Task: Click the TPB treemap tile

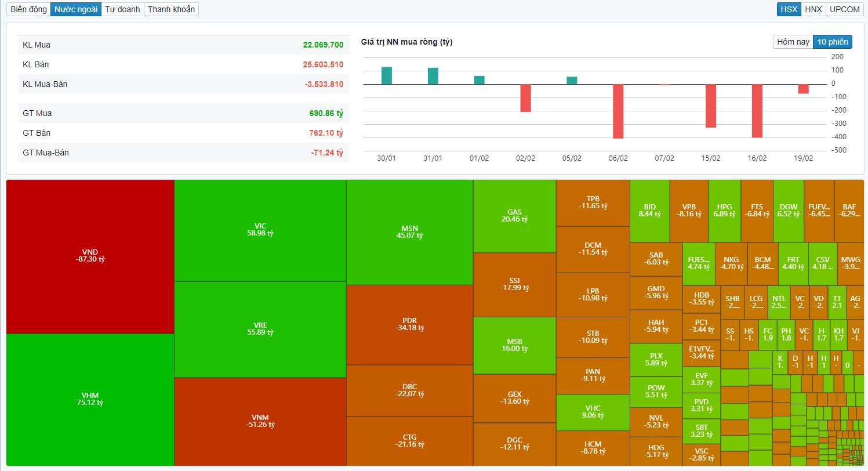Action: [x=593, y=202]
